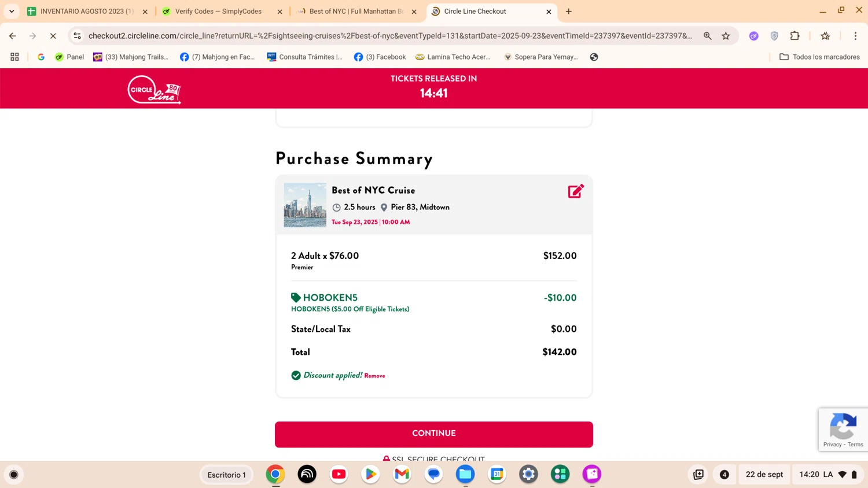
Task: Open the Panel bookmark
Action: pos(69,57)
